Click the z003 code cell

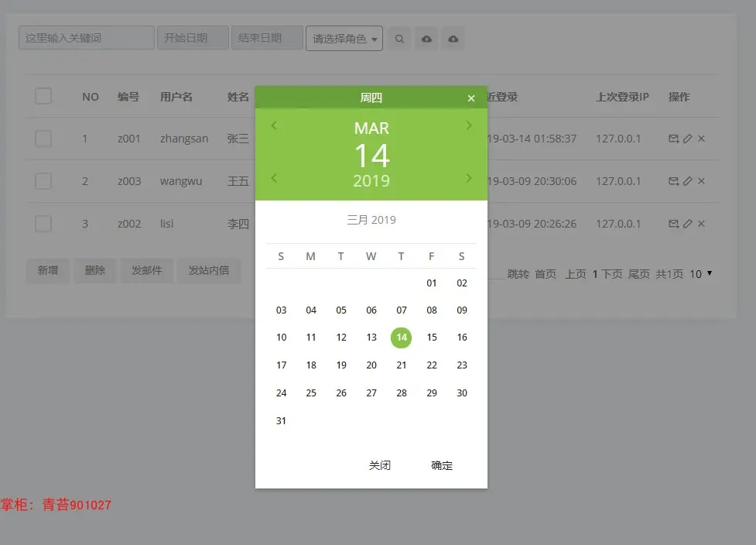coord(129,181)
